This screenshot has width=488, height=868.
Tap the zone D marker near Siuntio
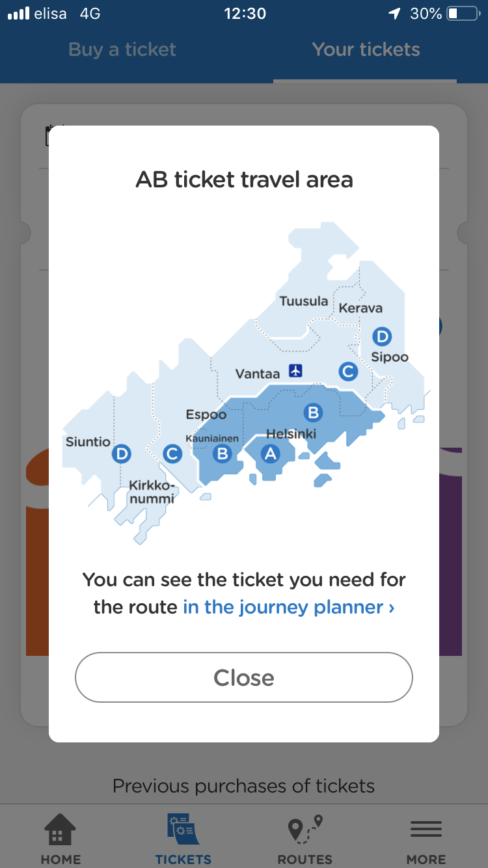(x=122, y=454)
